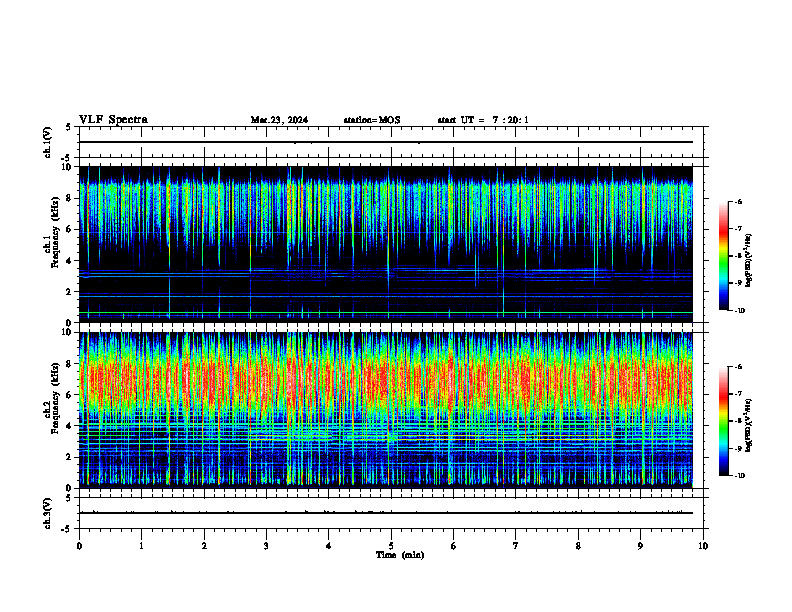Click time axis tick label "4"
The height and width of the screenshot is (612, 792).
[x=328, y=546]
